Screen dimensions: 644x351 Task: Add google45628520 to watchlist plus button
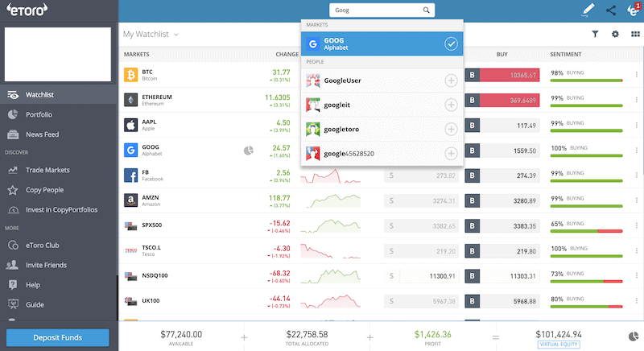(x=451, y=154)
